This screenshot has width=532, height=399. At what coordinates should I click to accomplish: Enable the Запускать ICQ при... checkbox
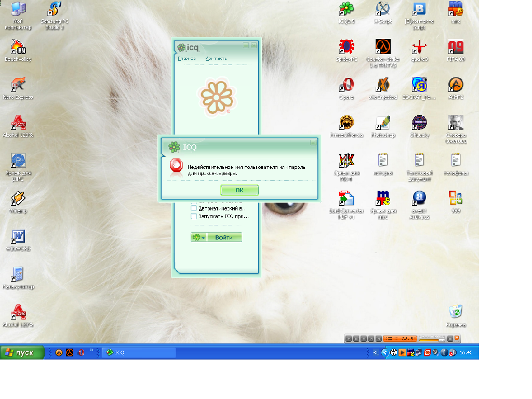coord(194,216)
